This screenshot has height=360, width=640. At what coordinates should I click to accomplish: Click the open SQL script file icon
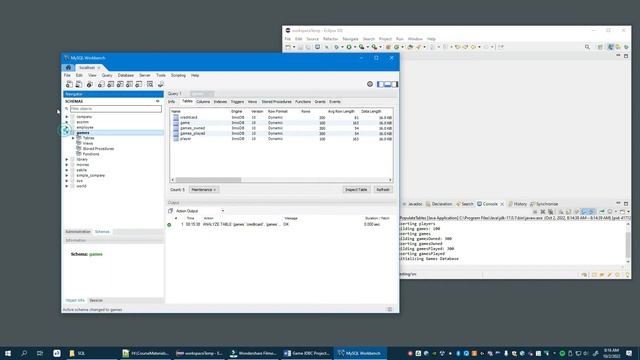pyautogui.click(x=79, y=84)
